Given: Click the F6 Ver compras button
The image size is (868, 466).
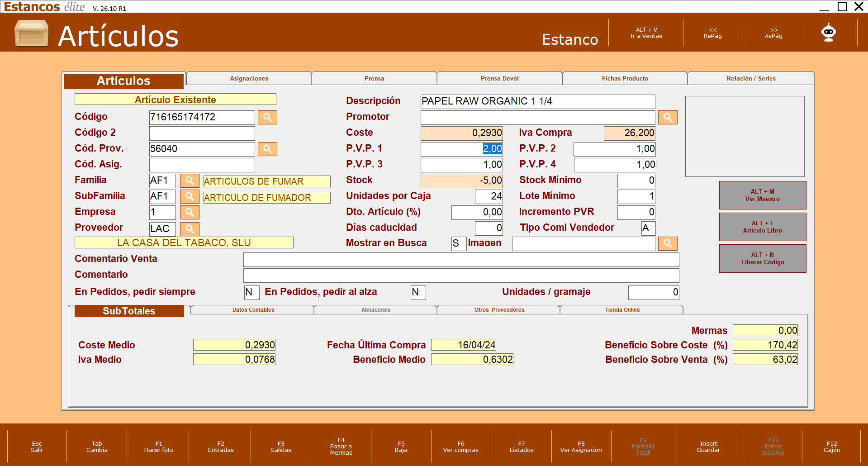Looking at the screenshot, I should [460, 447].
